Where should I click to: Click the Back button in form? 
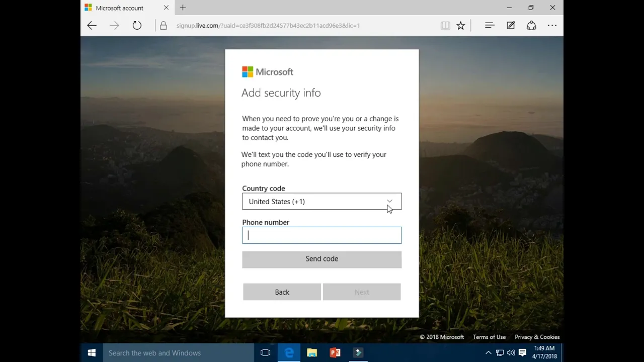click(x=282, y=292)
